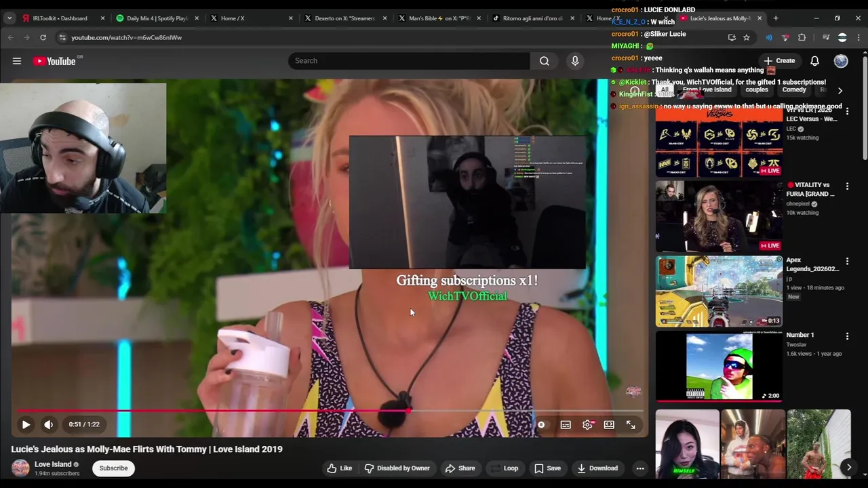
Task: Open Love Island channel avatar
Action: click(20, 468)
